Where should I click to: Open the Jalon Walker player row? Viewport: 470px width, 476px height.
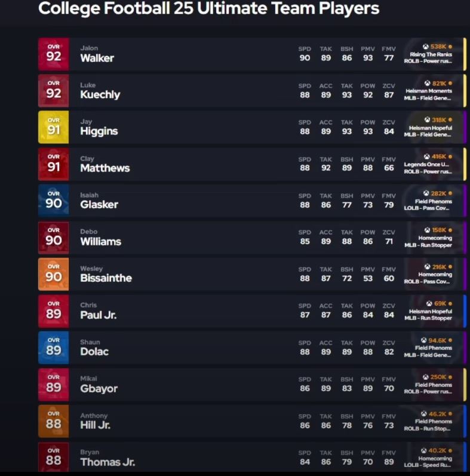click(x=252, y=54)
